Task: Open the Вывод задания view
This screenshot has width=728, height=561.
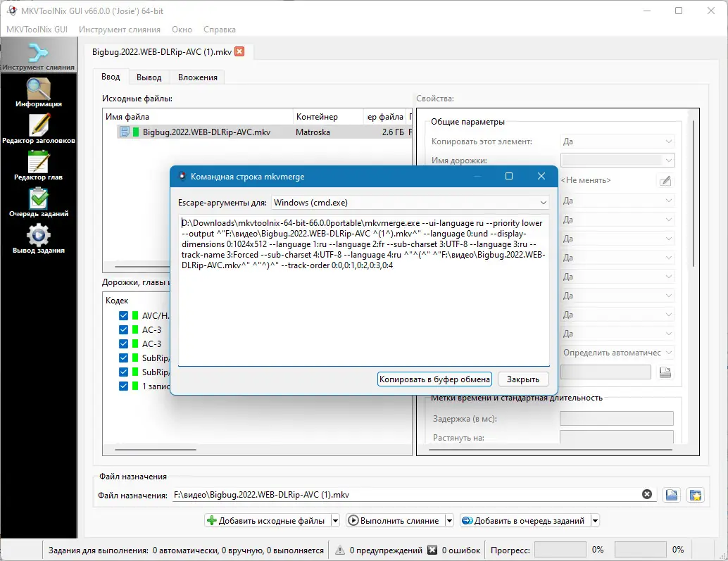Action: pos(39,243)
